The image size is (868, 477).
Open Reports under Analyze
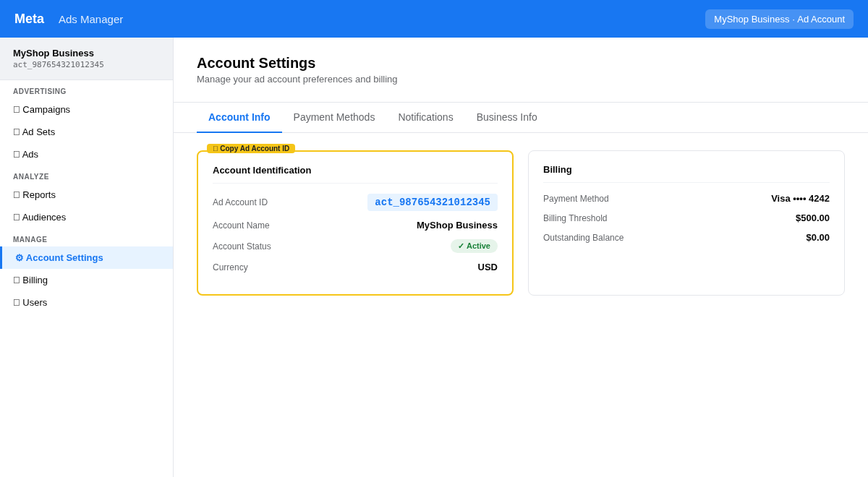click(86, 194)
